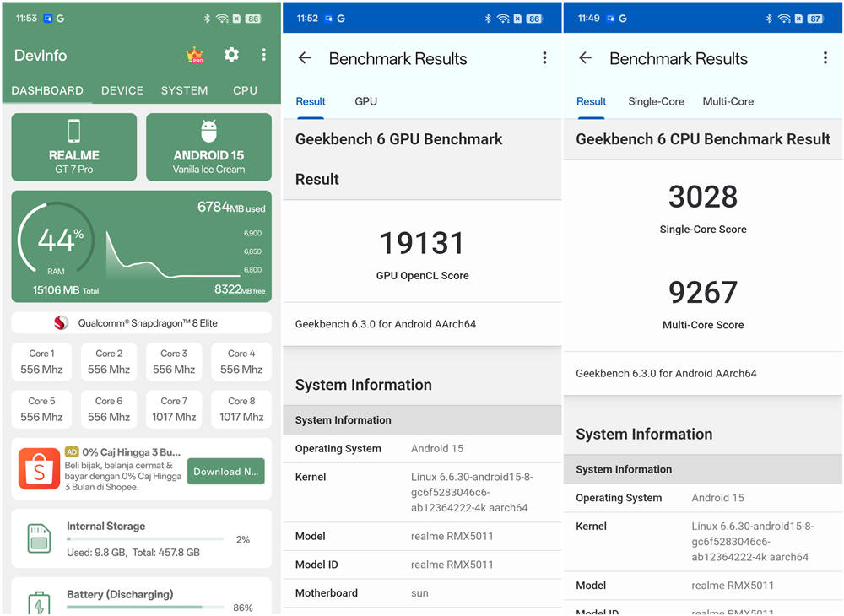
Task: Select the Multi-Core tab
Action: tap(728, 101)
